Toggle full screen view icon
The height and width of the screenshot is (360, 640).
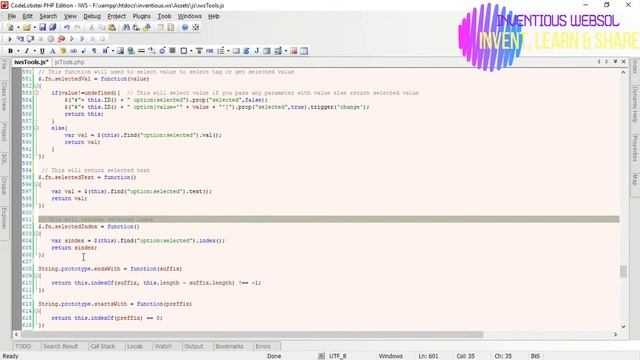click(x=196, y=27)
